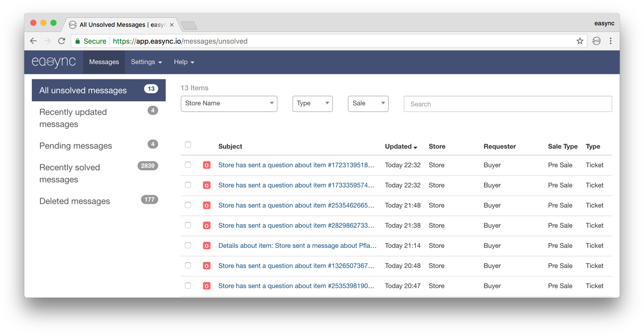Viewport: 644px width, 335px height.
Task: Open question about item #2535398190
Action: [296, 286]
